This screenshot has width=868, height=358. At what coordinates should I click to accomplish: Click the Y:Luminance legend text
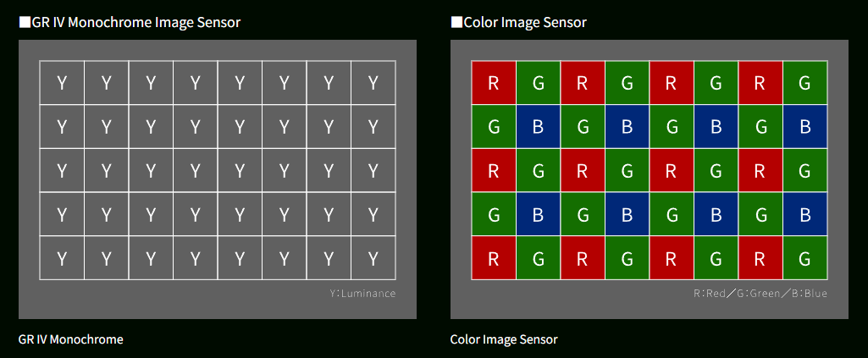point(362,294)
